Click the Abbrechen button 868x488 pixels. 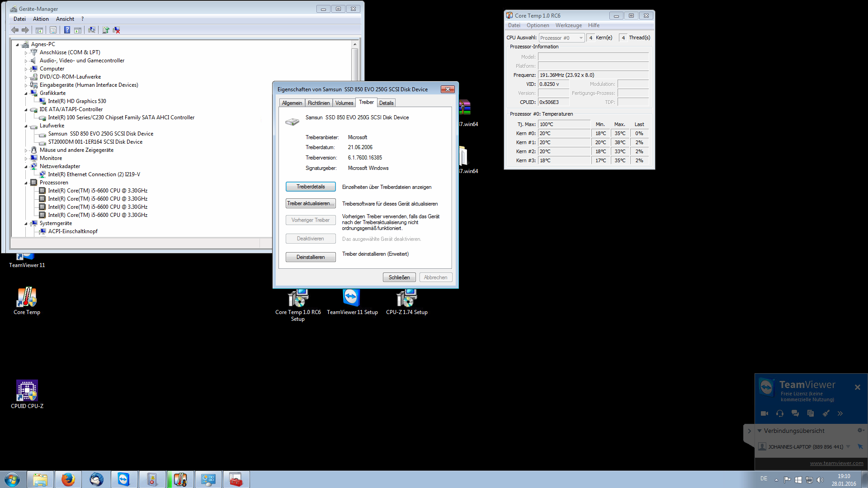[x=436, y=277]
